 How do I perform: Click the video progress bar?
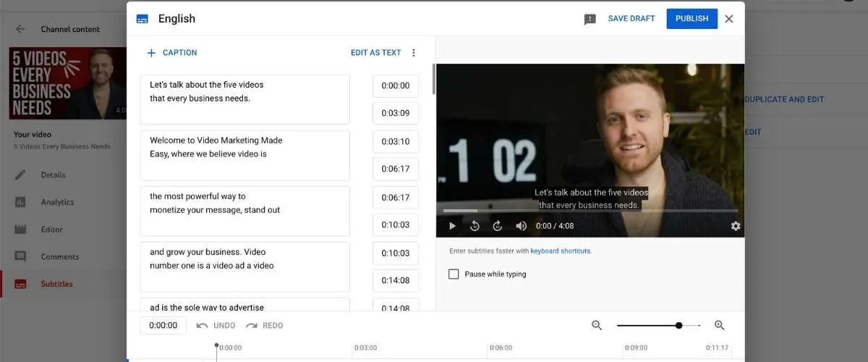click(x=590, y=211)
